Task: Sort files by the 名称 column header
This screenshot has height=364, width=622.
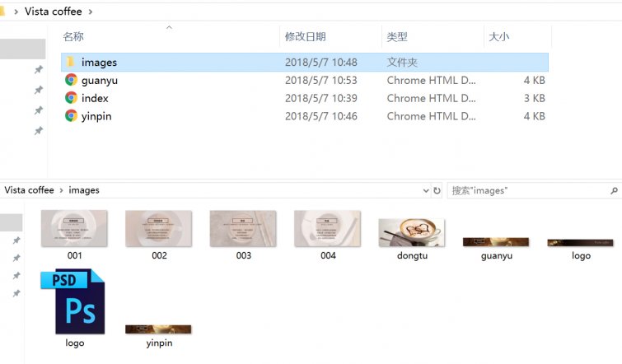Action: click(73, 37)
